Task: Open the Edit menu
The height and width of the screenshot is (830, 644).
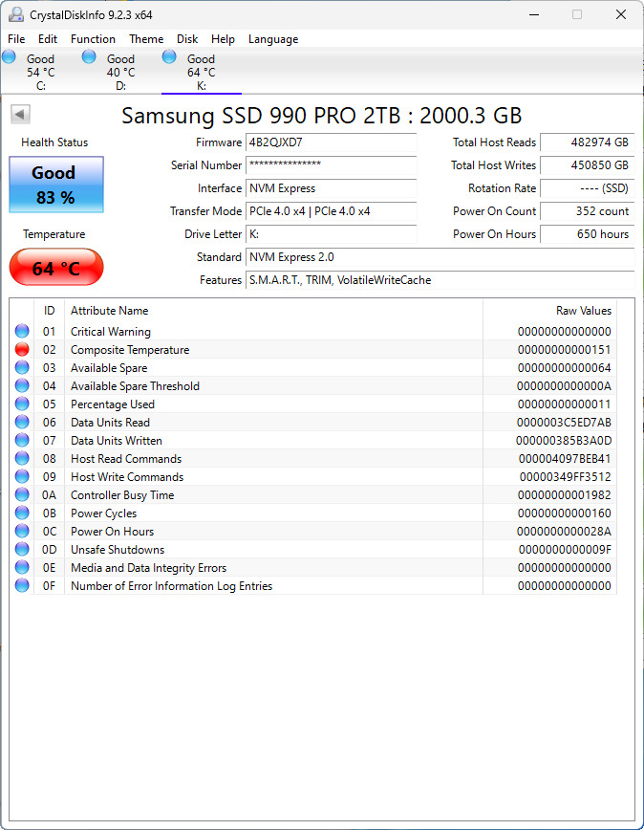Action: click(x=48, y=39)
